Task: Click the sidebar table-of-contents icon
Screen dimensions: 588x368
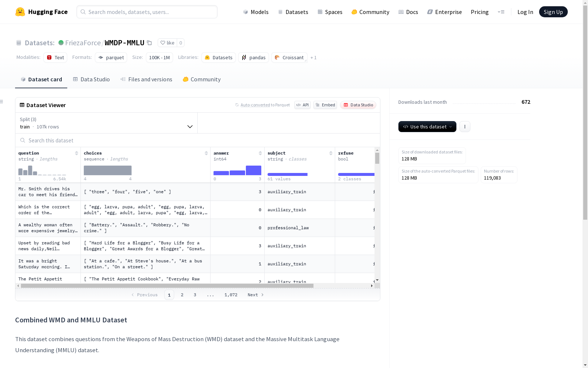Action: (2, 102)
